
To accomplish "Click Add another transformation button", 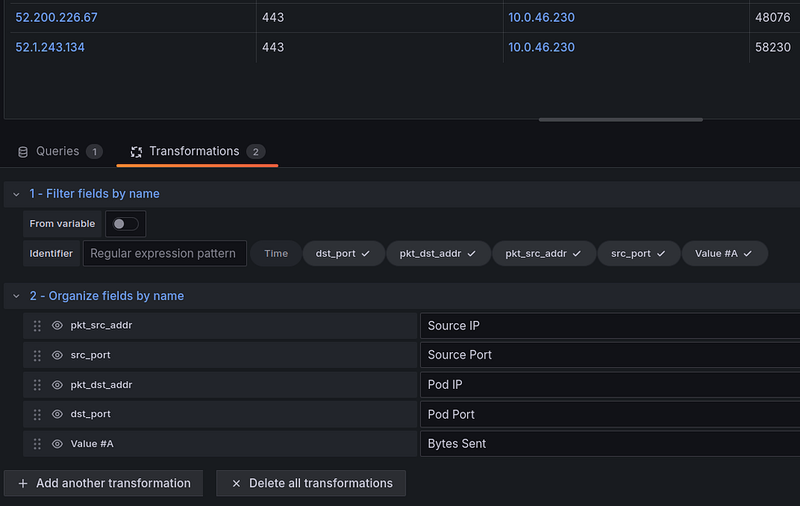I will (x=104, y=483).
